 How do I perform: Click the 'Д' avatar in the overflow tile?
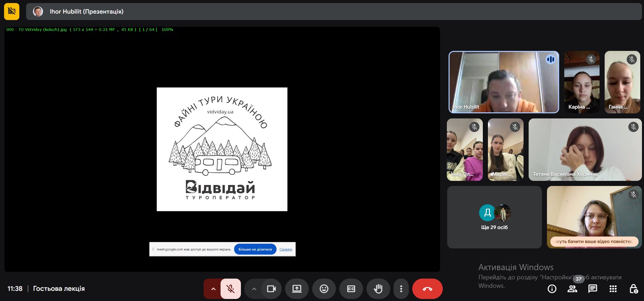tap(487, 213)
